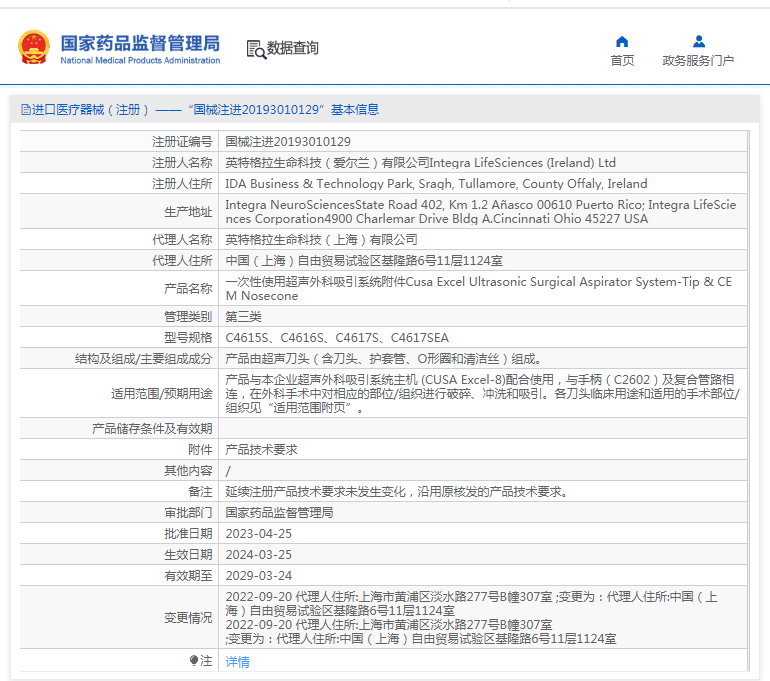The image size is (770, 681).
Task: Click change record dated 2022-09-20
Action: point(471,618)
